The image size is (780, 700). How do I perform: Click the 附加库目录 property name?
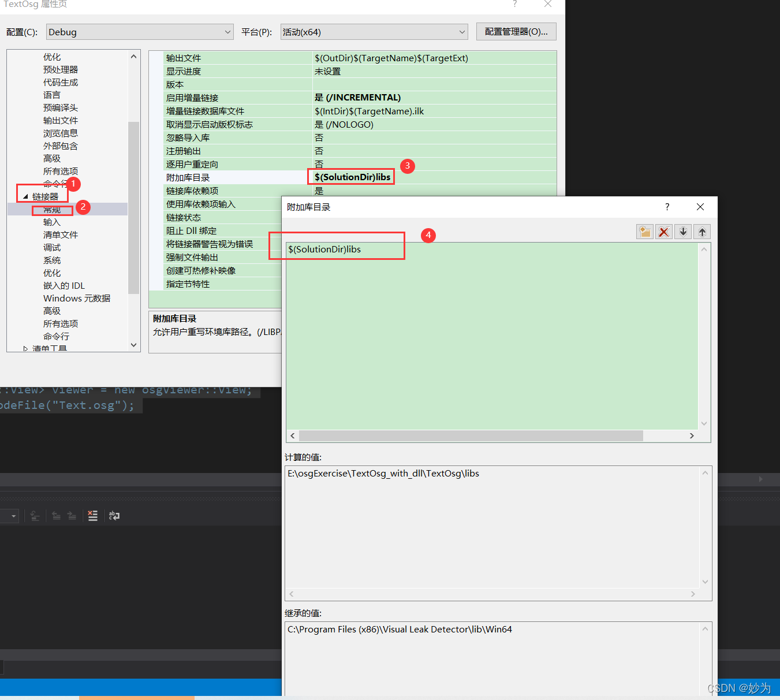click(x=188, y=177)
